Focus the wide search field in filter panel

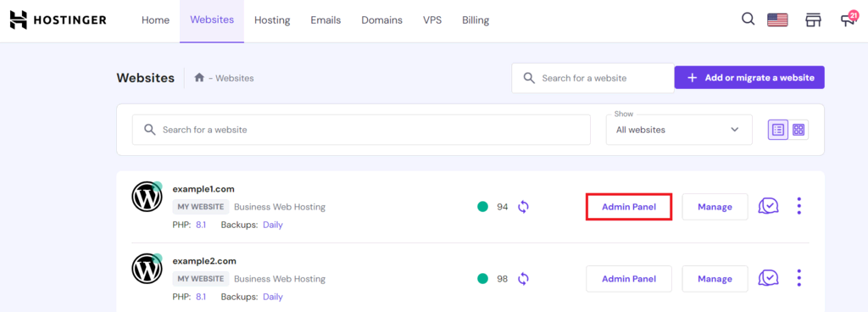pyautogui.click(x=361, y=130)
